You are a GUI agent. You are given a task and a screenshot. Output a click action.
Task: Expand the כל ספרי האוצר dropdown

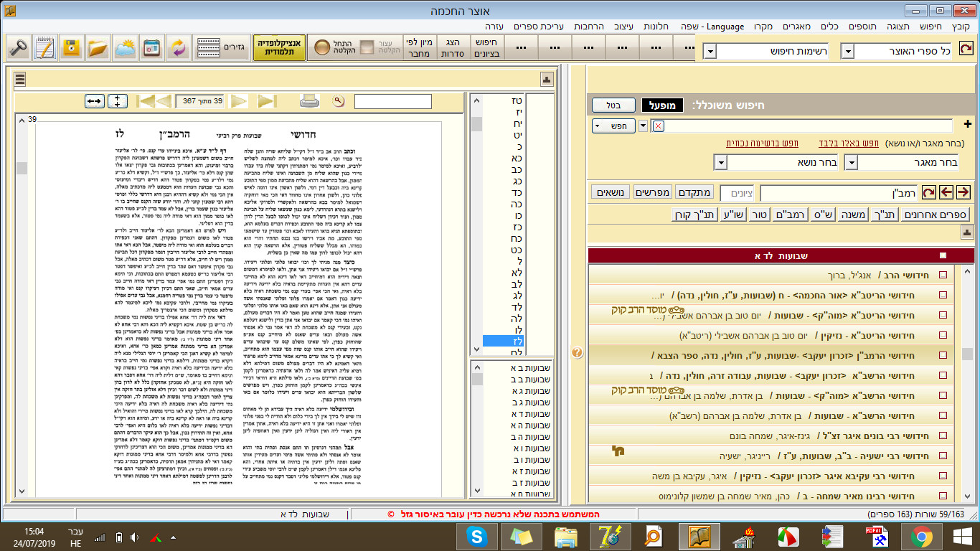point(847,52)
